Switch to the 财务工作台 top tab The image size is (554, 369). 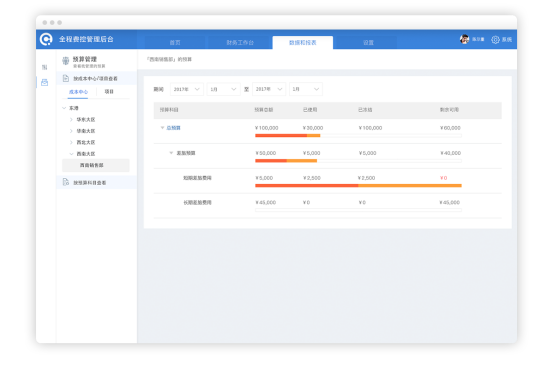pos(240,42)
